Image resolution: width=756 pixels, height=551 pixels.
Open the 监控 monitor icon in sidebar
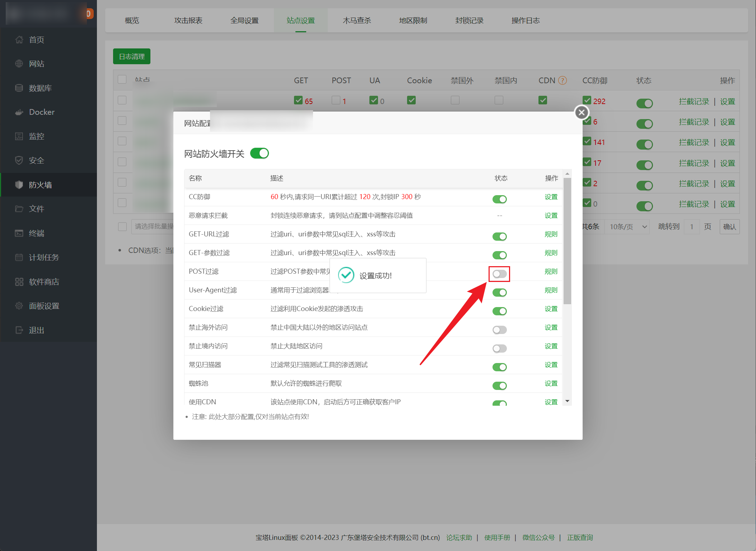point(19,136)
